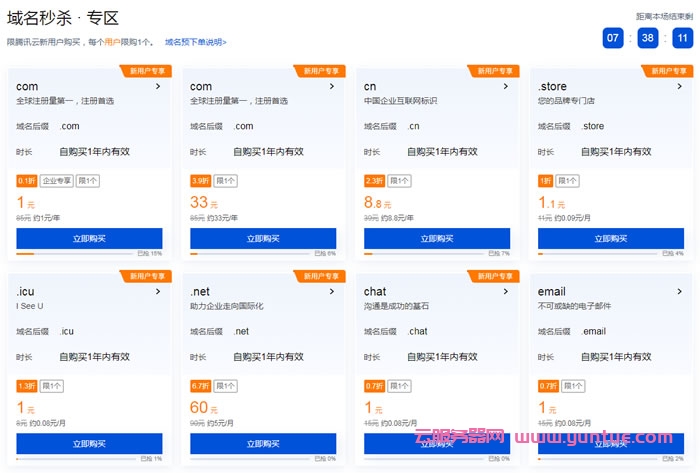
Task: Click the orange 用户 text in the subtitle
Action: [114, 42]
